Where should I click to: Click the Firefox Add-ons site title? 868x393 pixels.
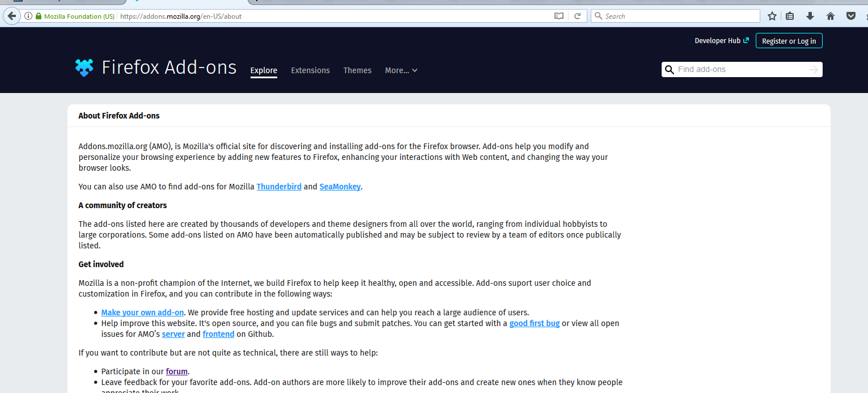click(169, 67)
